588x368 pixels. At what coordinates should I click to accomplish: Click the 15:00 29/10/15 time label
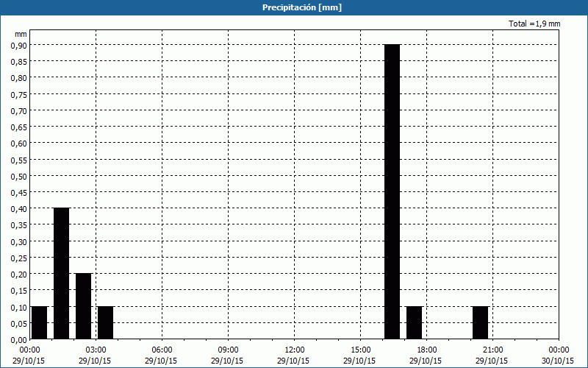pos(359,355)
